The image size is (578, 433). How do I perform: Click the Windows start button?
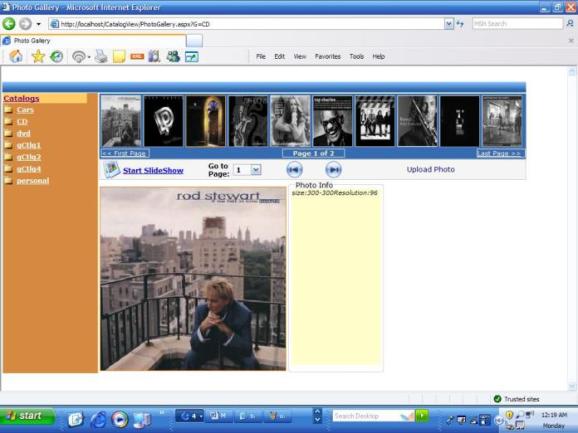click(x=27, y=416)
